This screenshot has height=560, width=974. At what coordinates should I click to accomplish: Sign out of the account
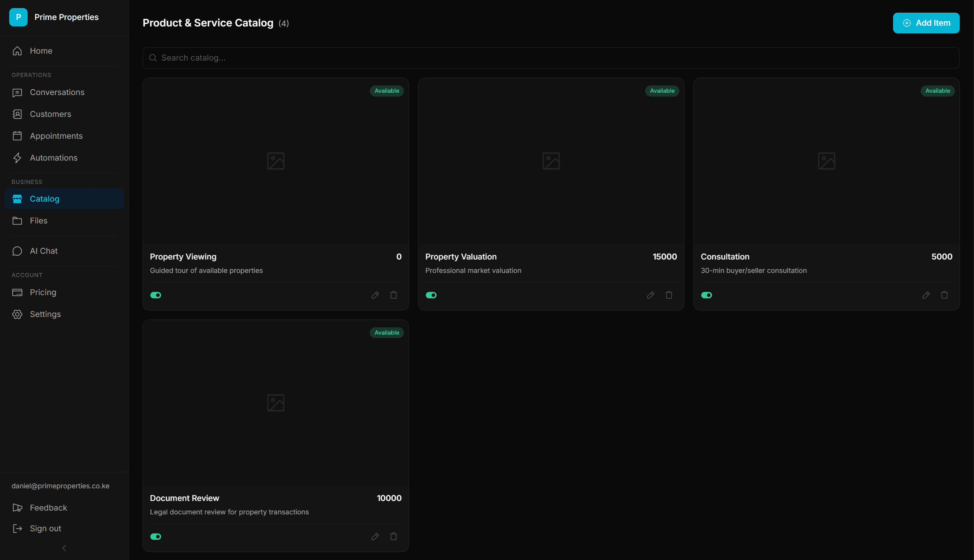click(45, 529)
